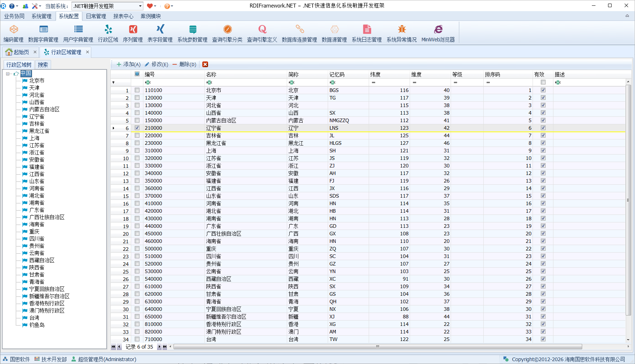
Task: Open 数据字典管理 from the ribbon
Action: 43,33
